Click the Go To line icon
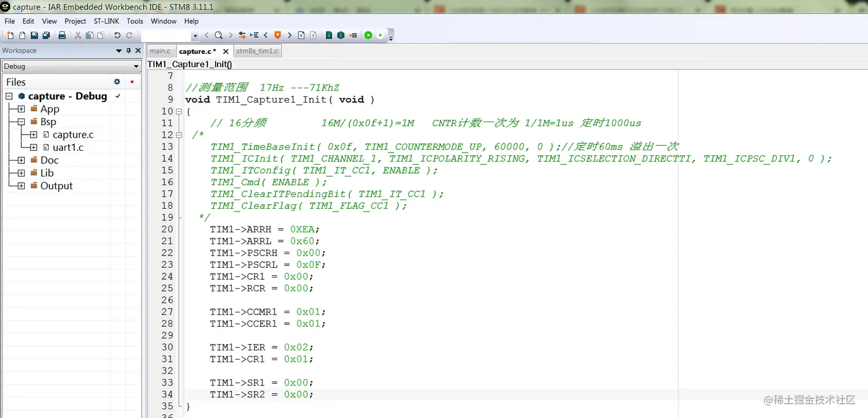 [255, 36]
